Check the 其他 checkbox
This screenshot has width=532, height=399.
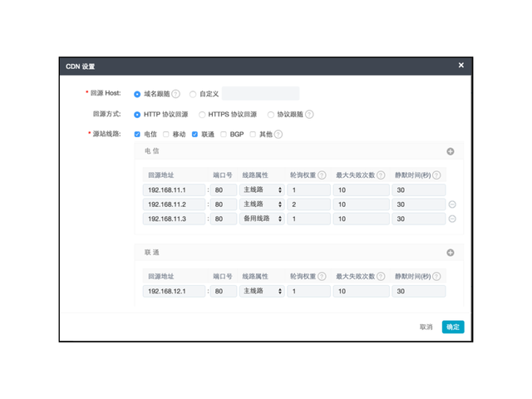click(x=253, y=135)
